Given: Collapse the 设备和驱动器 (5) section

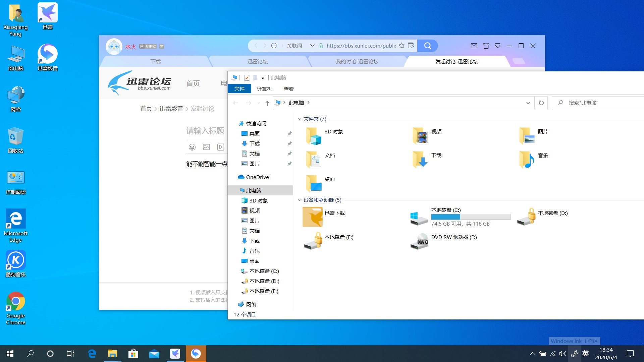Looking at the screenshot, I should [x=300, y=200].
